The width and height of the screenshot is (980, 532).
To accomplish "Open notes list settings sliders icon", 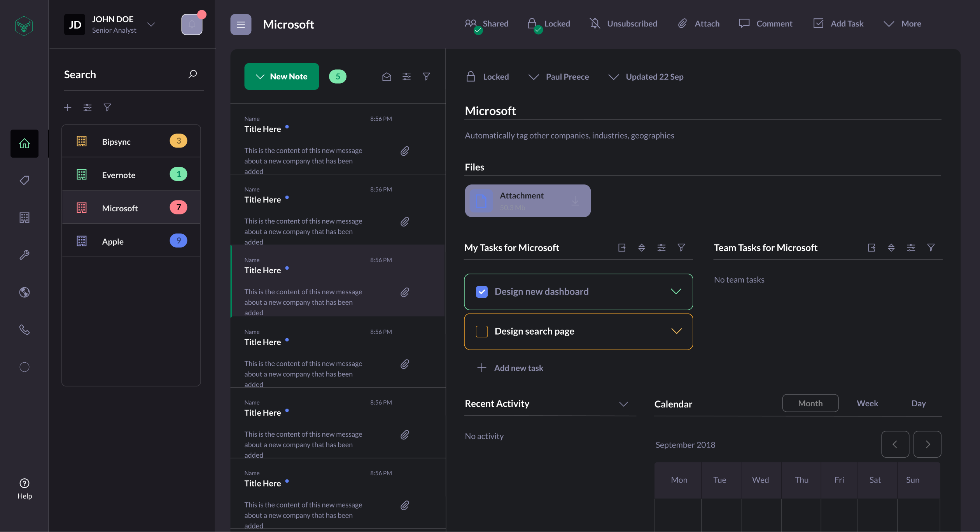I will tap(406, 77).
